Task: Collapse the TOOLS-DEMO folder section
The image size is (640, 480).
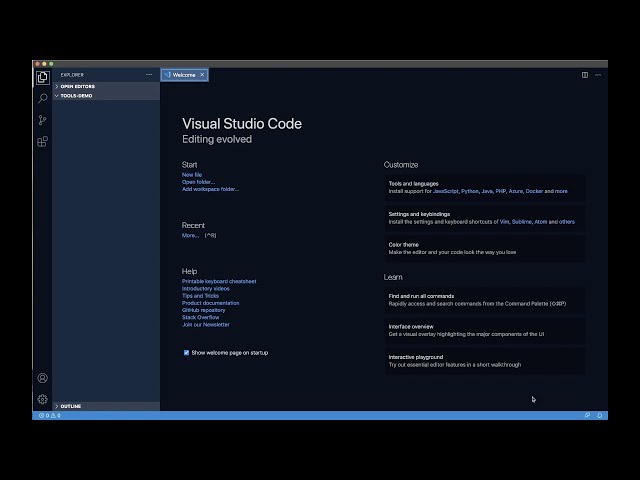Action: tap(106, 96)
